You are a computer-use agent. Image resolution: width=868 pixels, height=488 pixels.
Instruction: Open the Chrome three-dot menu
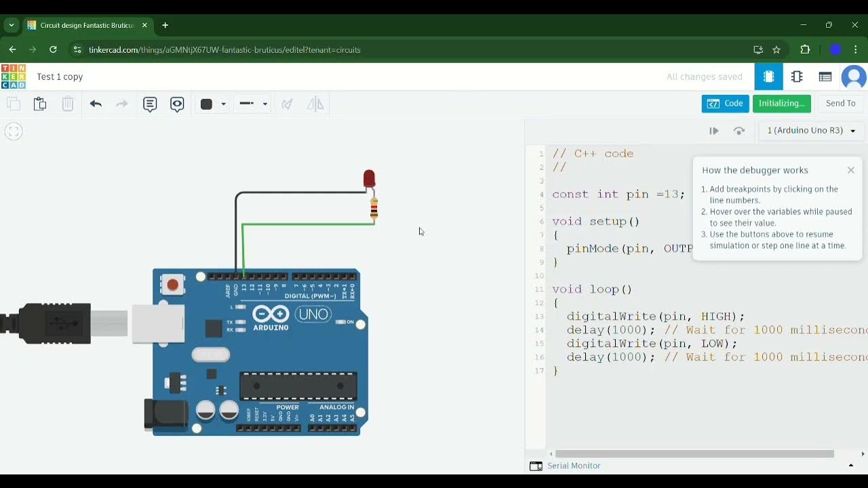point(856,49)
